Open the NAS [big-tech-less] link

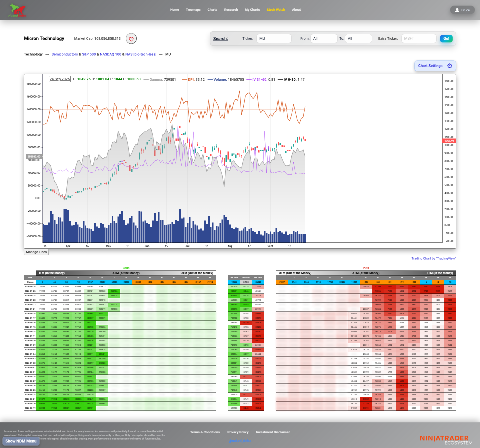click(x=141, y=54)
